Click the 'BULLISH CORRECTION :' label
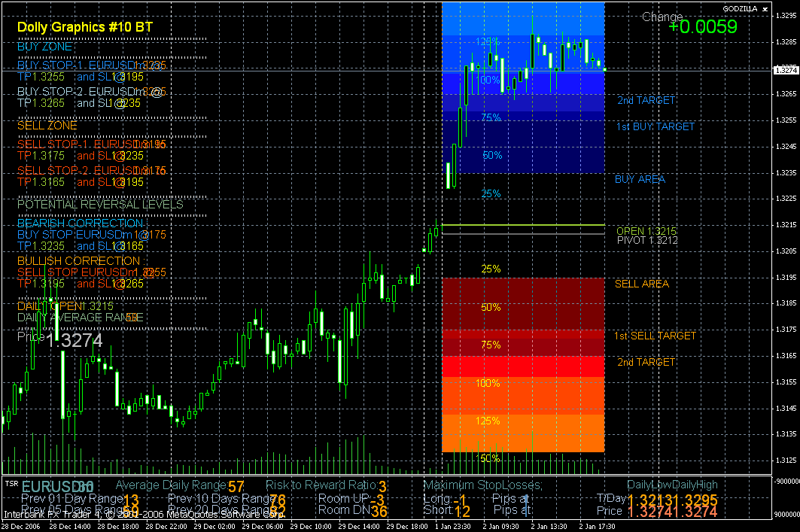 click(81, 261)
